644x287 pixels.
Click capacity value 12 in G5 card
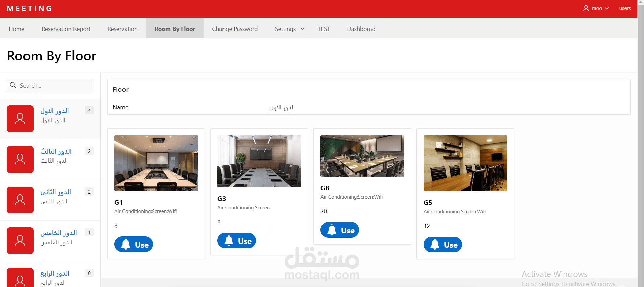click(427, 226)
